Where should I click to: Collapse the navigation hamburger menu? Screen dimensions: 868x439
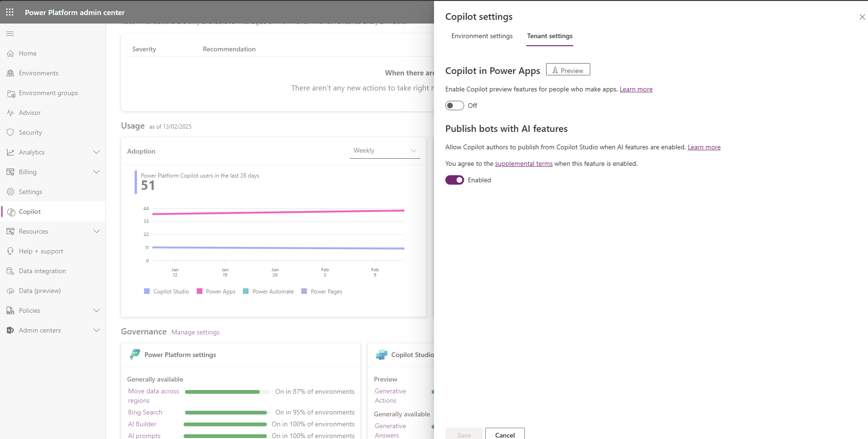[x=10, y=33]
